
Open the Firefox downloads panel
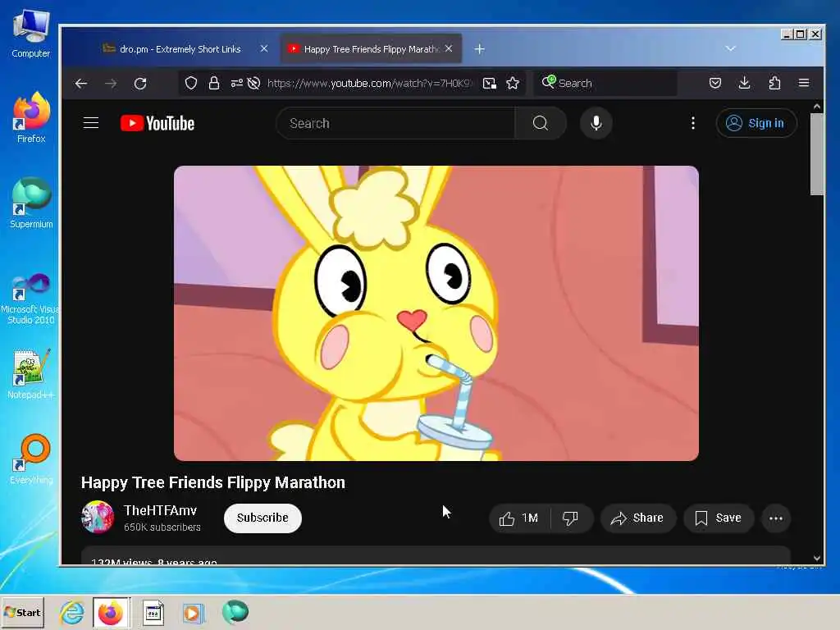[745, 83]
